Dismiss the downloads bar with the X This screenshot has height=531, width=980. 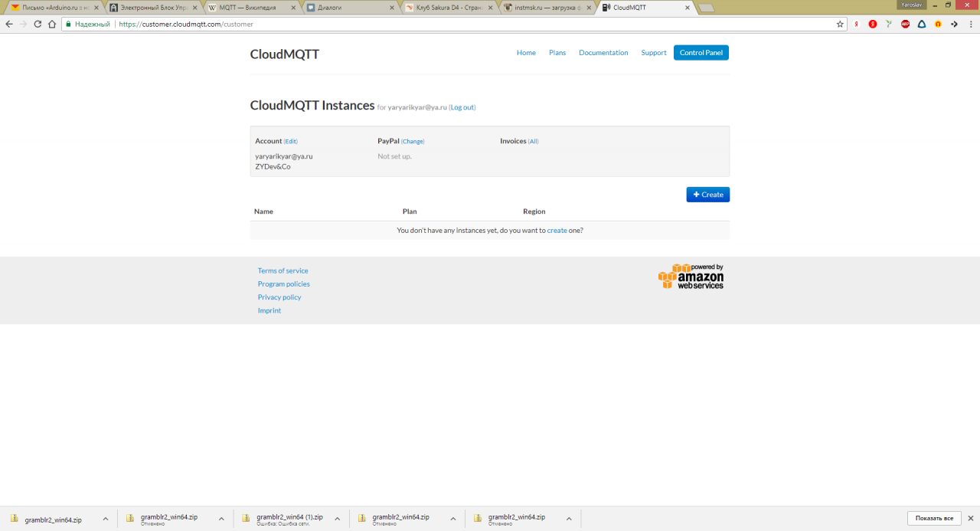(971, 518)
